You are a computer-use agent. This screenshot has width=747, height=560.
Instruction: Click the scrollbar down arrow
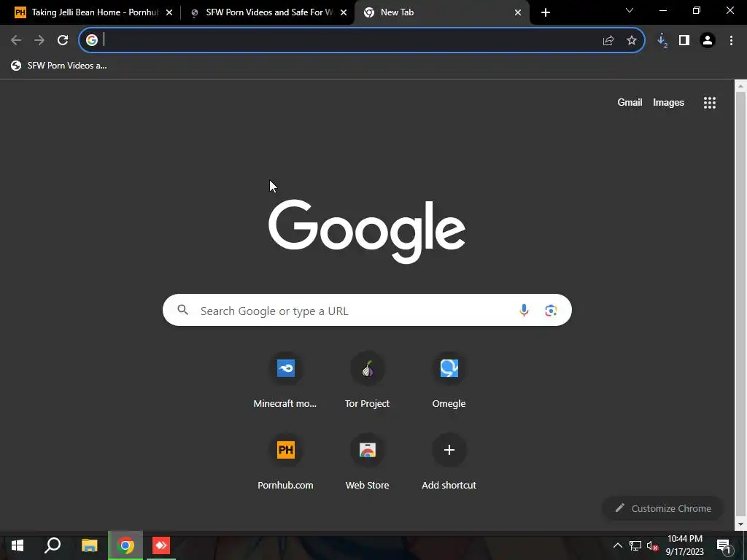click(x=740, y=524)
